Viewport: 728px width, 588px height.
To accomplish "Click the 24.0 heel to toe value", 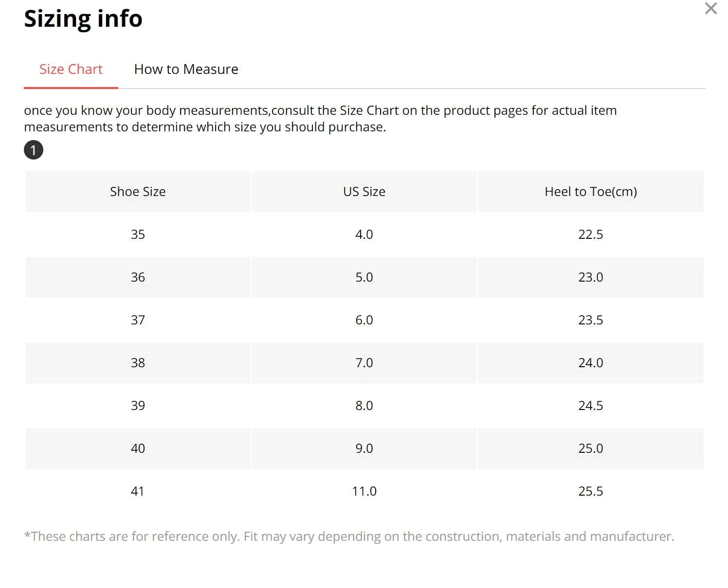I will click(590, 363).
